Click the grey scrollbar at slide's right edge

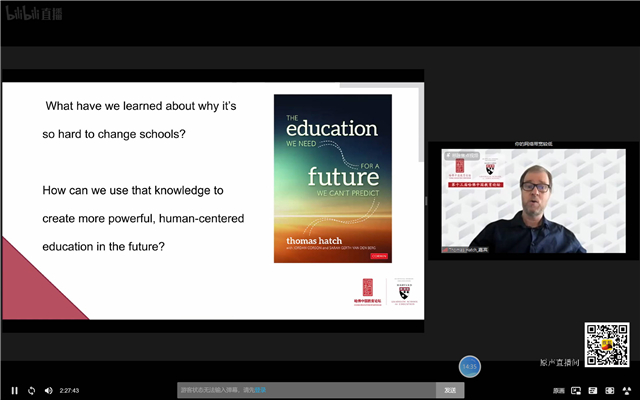[421, 122]
